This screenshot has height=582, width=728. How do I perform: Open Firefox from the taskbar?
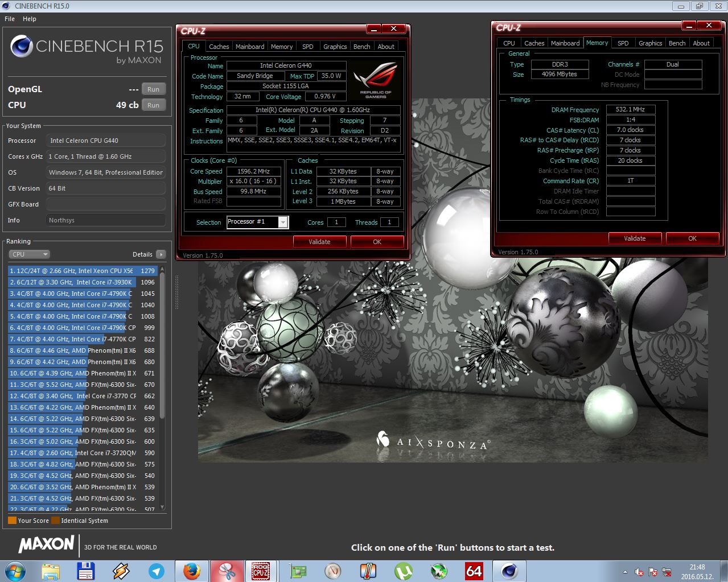point(192,571)
